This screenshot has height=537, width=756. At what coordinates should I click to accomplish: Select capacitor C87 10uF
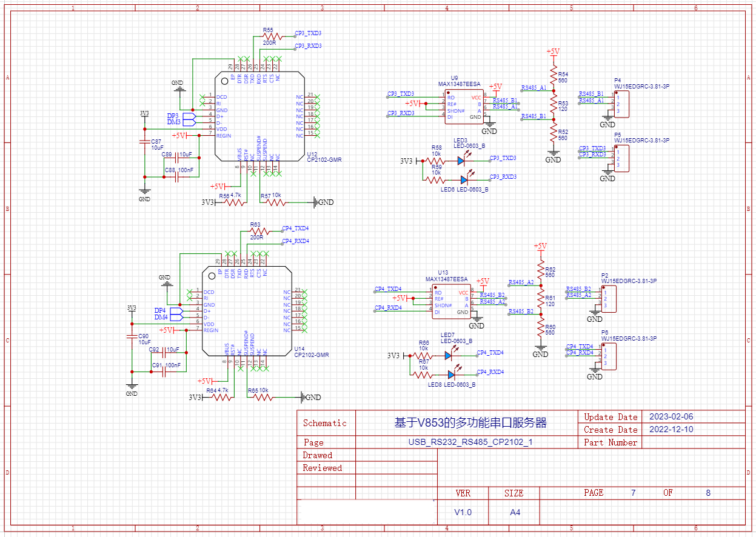pos(145,143)
